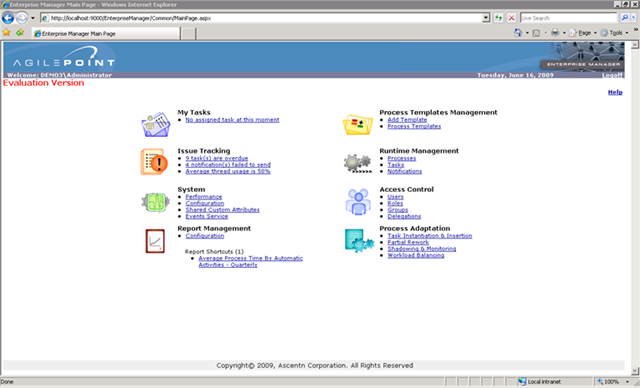The image size is (640, 388).
Task: Click the Add Template link
Action: click(407, 120)
